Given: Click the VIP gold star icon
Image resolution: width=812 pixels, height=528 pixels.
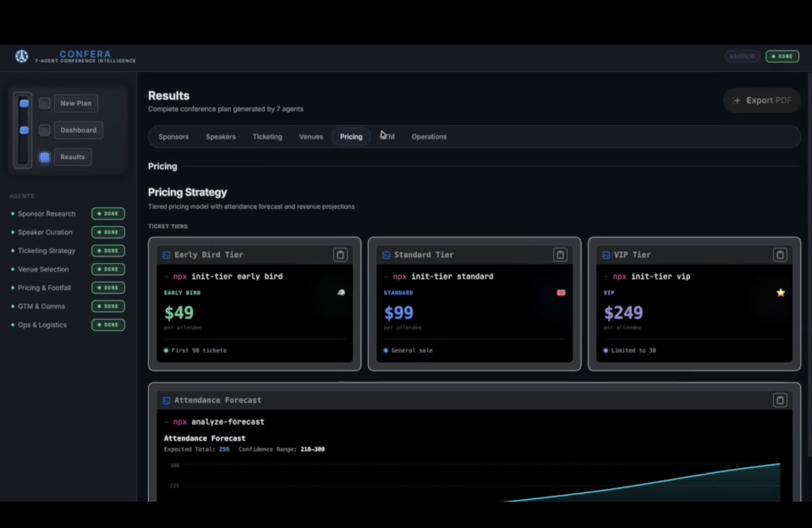Looking at the screenshot, I should (x=781, y=293).
